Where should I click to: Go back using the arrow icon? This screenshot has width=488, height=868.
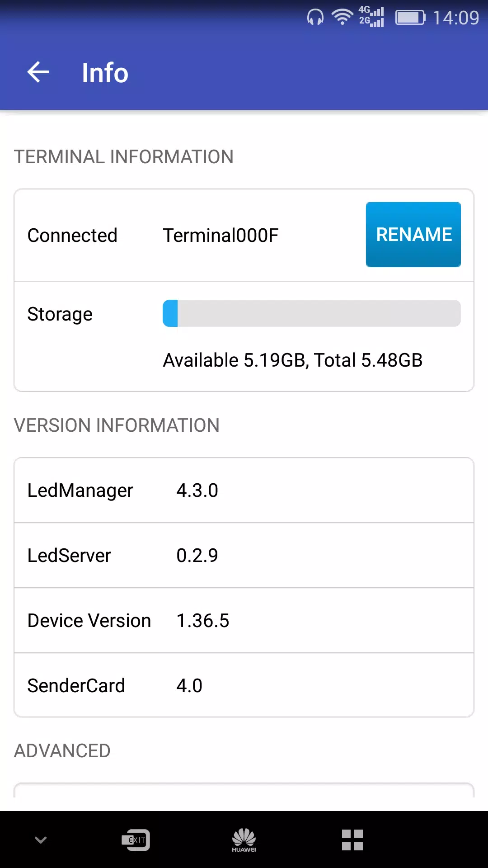coord(38,72)
